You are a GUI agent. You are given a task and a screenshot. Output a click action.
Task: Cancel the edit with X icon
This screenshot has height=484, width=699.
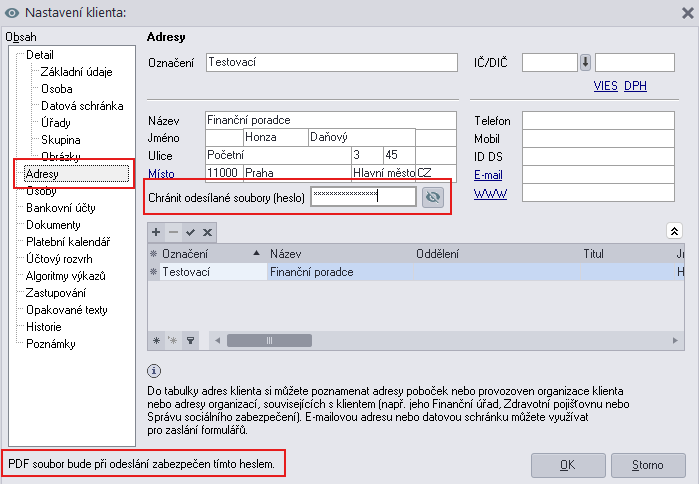click(207, 231)
